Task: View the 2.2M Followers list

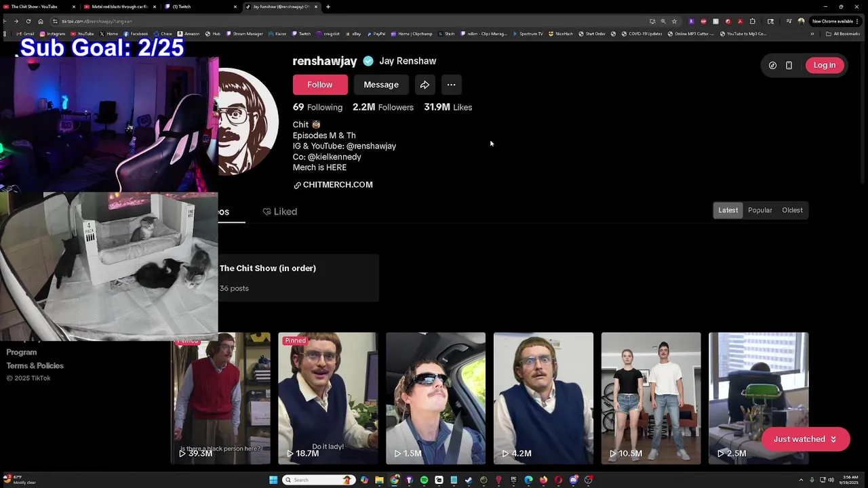Action: (383, 107)
